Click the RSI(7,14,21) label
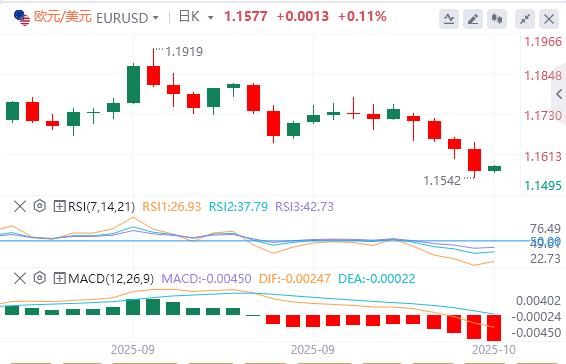The image size is (566, 364). coord(101,207)
